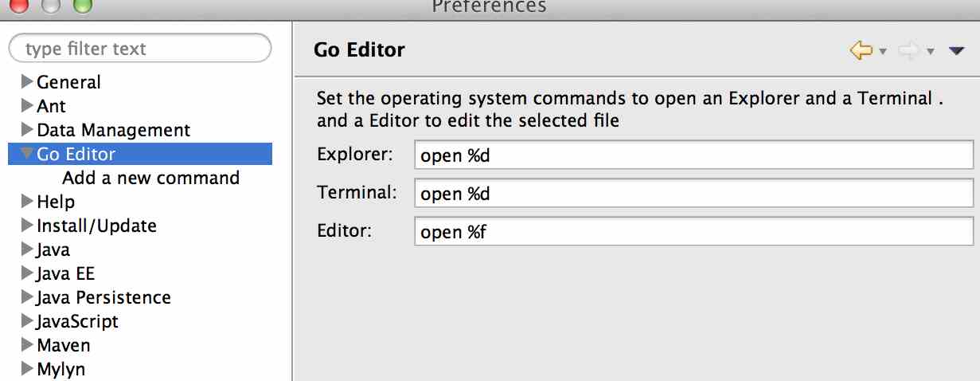The height and width of the screenshot is (381, 980).
Task: Select Java Persistence in the tree
Action: (103, 297)
